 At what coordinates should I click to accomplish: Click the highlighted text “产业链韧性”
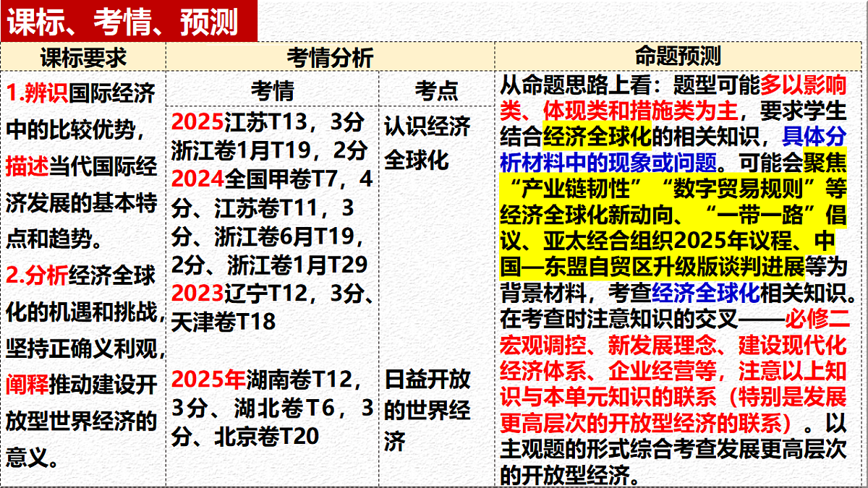[x=576, y=189]
